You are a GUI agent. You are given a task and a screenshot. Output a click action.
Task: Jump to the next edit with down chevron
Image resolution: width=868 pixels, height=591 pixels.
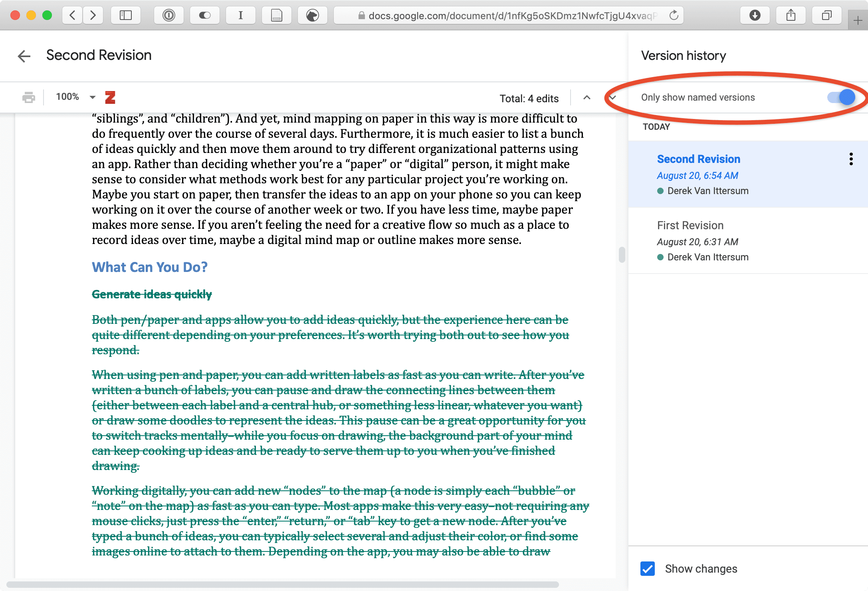click(x=612, y=97)
